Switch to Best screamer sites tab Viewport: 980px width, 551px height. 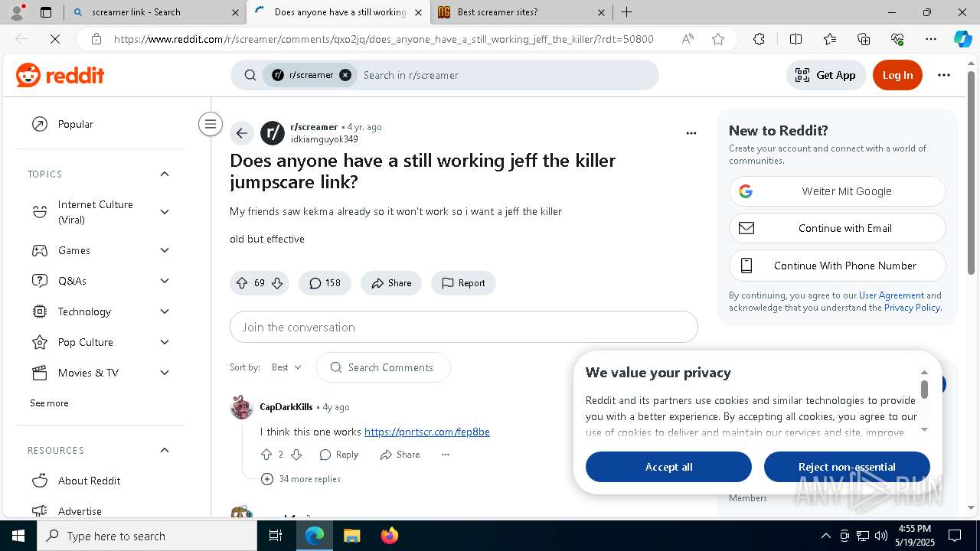pyautogui.click(x=521, y=12)
